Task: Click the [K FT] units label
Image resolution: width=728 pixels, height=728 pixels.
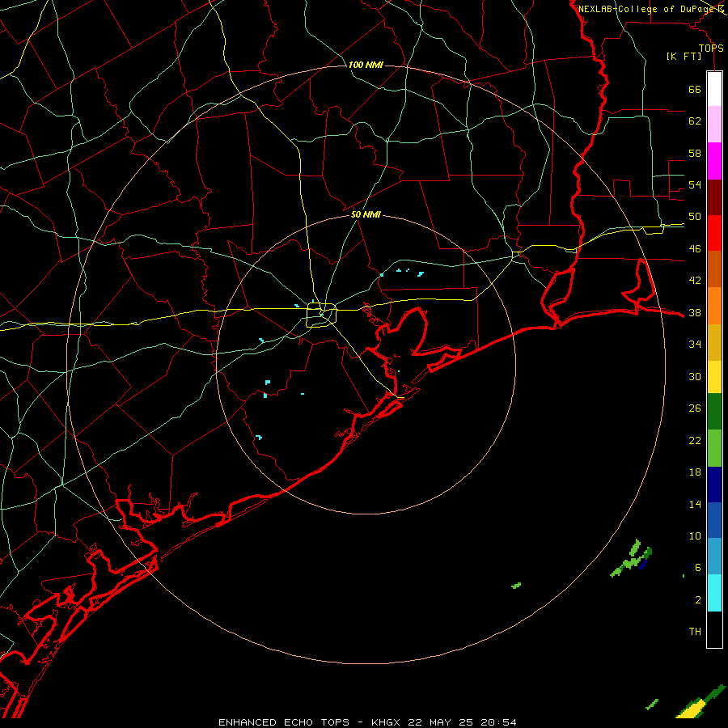Action: click(x=684, y=56)
